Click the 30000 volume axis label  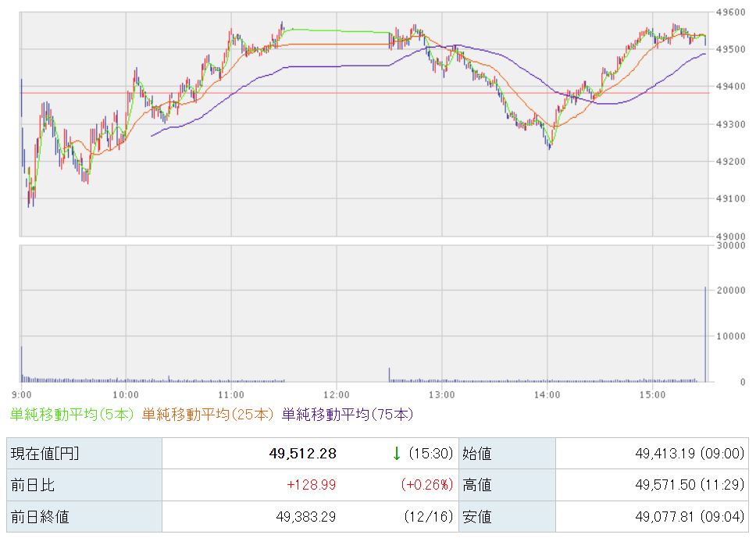pos(731,245)
